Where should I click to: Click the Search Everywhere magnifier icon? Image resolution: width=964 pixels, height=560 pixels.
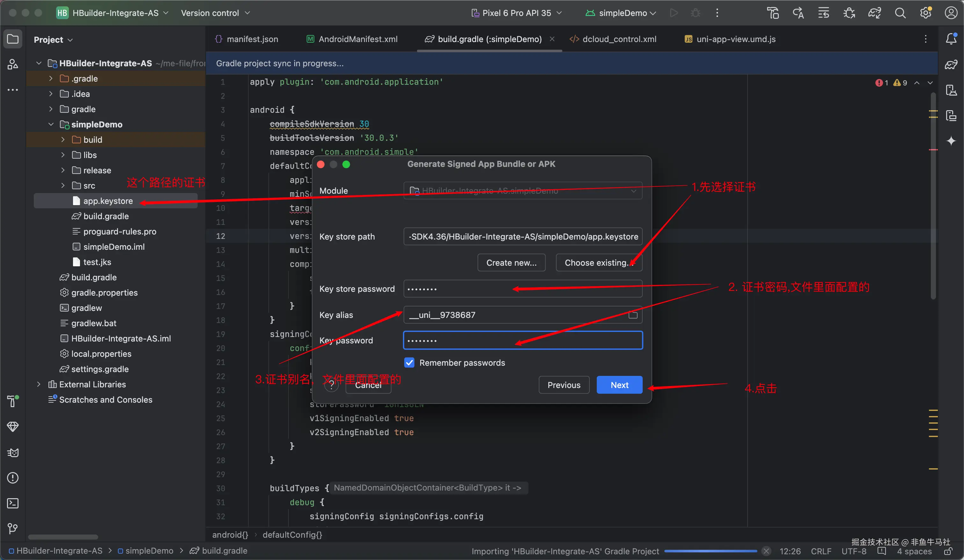coord(900,13)
